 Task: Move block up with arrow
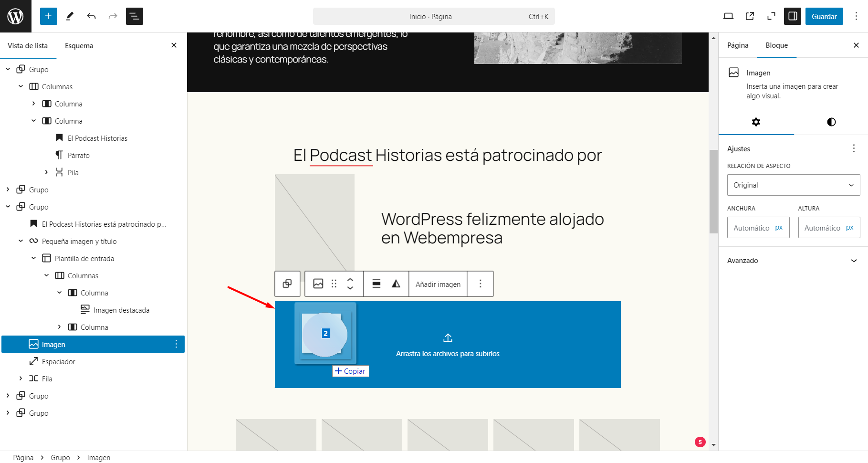tap(350, 280)
